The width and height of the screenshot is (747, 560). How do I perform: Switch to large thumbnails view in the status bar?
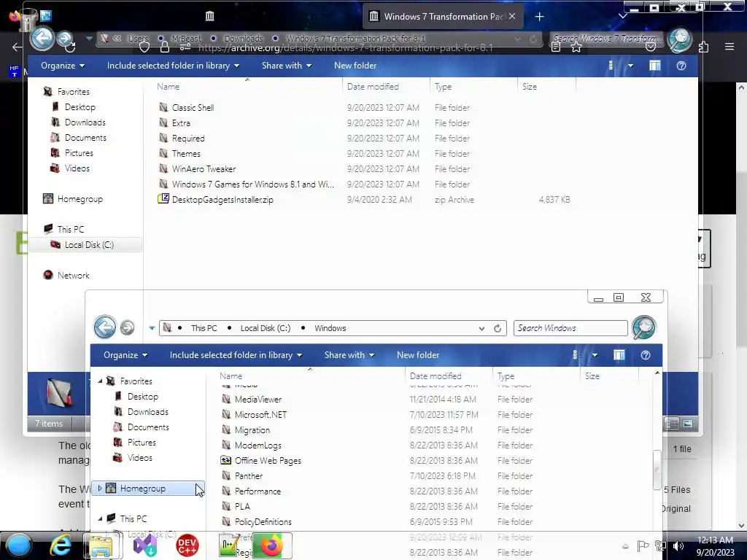[688, 424]
